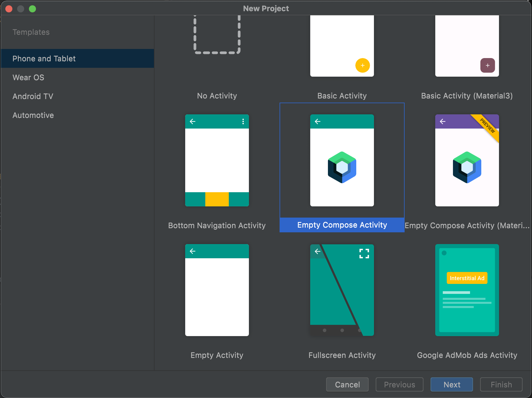532x398 pixels.
Task: Choose the No Activity dashed-outline thumbnail
Action: coord(217,35)
